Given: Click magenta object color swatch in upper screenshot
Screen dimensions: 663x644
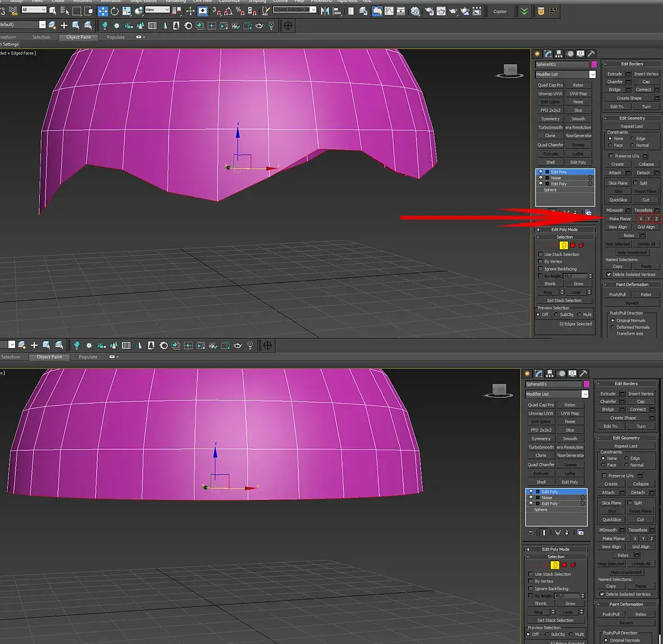Looking at the screenshot, I should [594, 64].
